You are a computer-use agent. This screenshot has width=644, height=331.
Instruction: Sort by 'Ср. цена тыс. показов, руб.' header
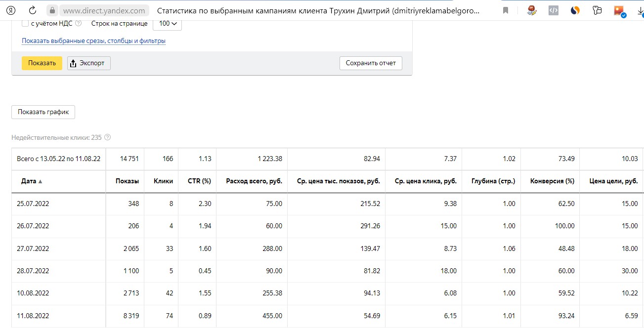tap(338, 181)
